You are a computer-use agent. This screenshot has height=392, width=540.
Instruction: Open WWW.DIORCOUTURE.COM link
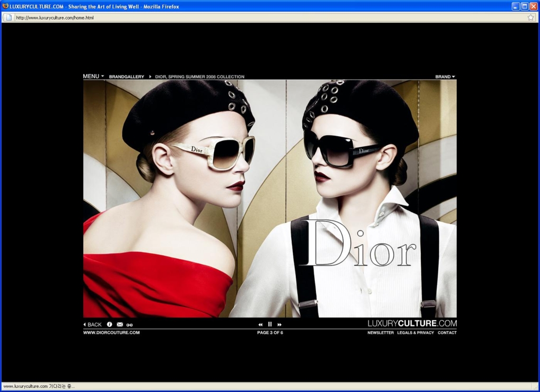(111, 332)
